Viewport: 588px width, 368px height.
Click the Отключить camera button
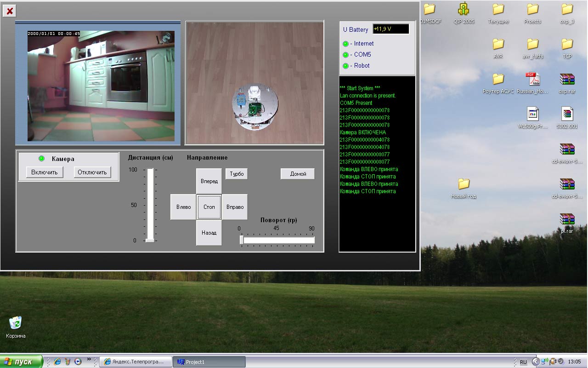pyautogui.click(x=92, y=172)
